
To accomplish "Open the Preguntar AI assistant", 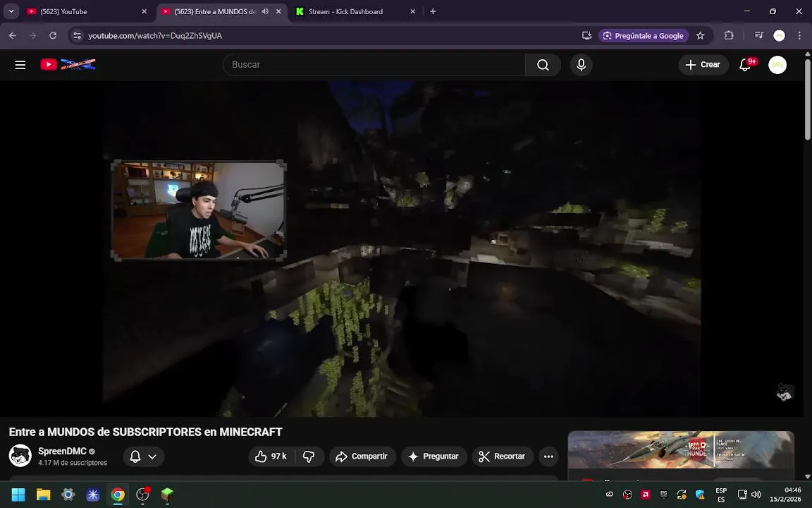I will click(x=434, y=456).
